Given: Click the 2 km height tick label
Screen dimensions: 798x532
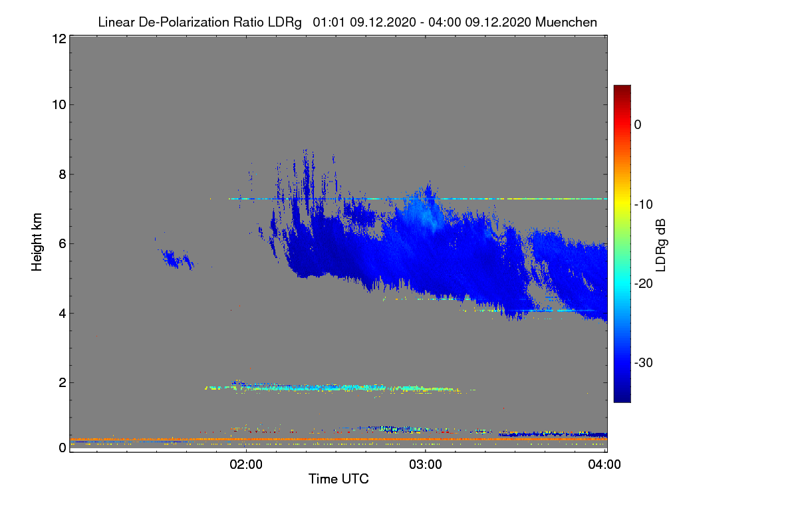Looking at the screenshot, I should pos(61,382).
